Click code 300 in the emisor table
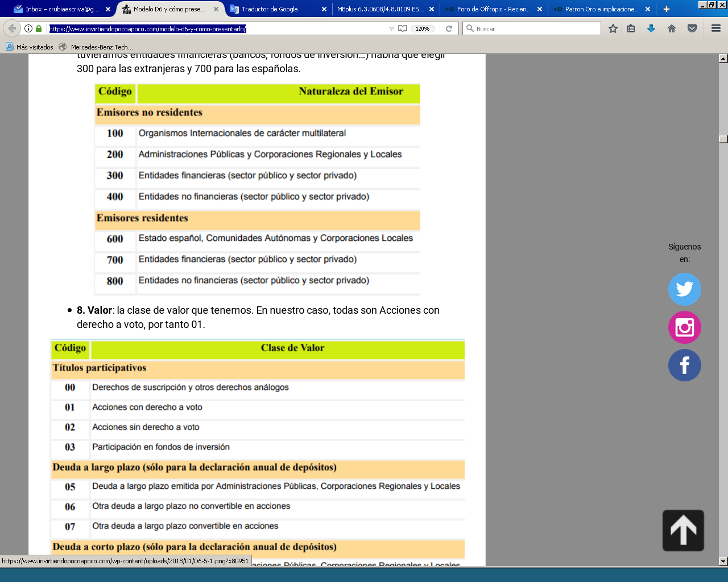Screen dimensions: 728x582 tap(115, 176)
